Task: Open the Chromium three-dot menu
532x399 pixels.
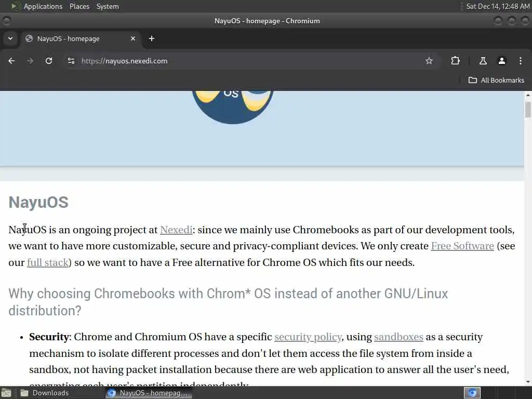Action: (x=521, y=61)
